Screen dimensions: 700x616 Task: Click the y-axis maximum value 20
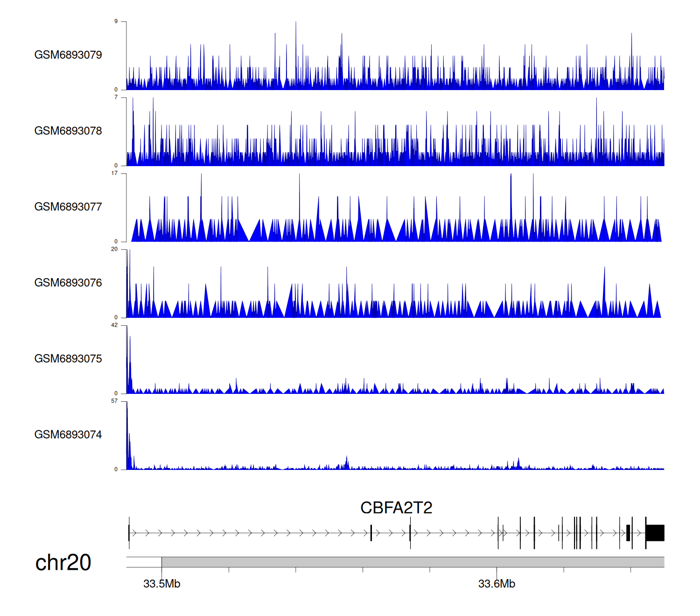[114, 249]
